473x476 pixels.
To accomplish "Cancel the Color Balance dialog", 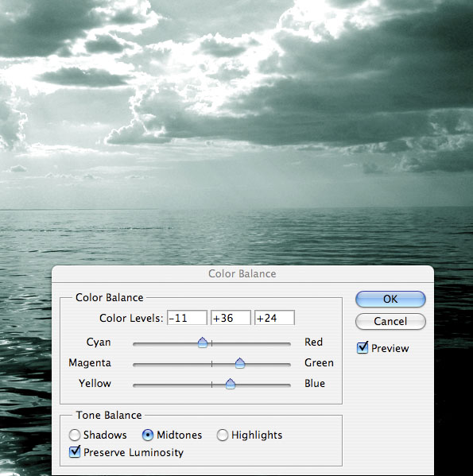I will [x=390, y=322].
